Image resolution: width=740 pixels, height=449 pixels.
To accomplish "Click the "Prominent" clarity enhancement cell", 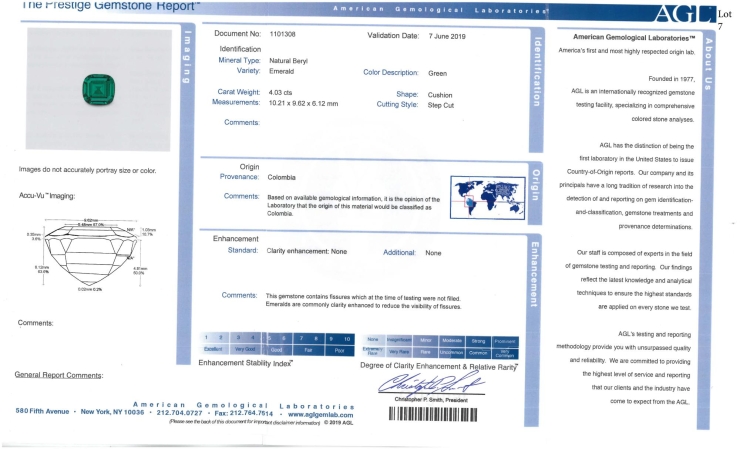I will click(505, 341).
